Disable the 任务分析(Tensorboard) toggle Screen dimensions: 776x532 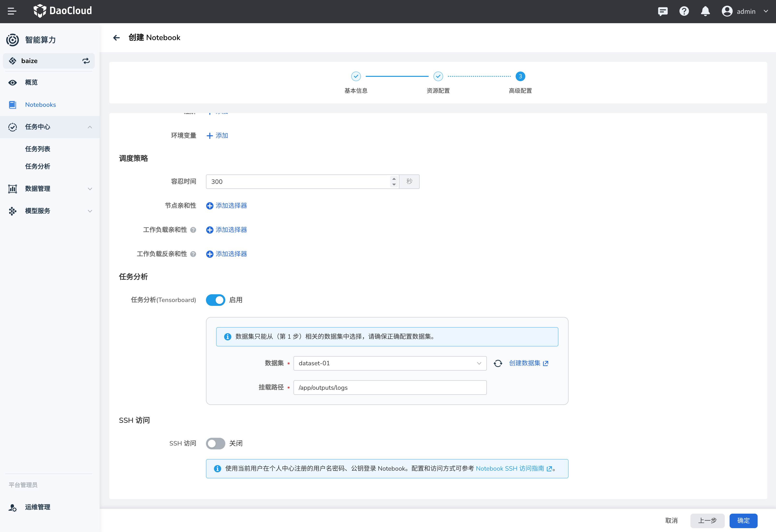coord(215,300)
